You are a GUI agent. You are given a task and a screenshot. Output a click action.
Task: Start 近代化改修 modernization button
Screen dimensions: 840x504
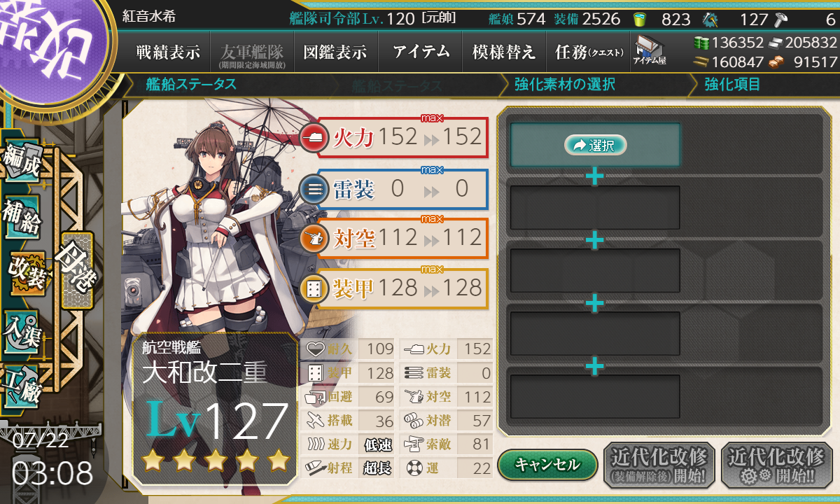coord(776,465)
